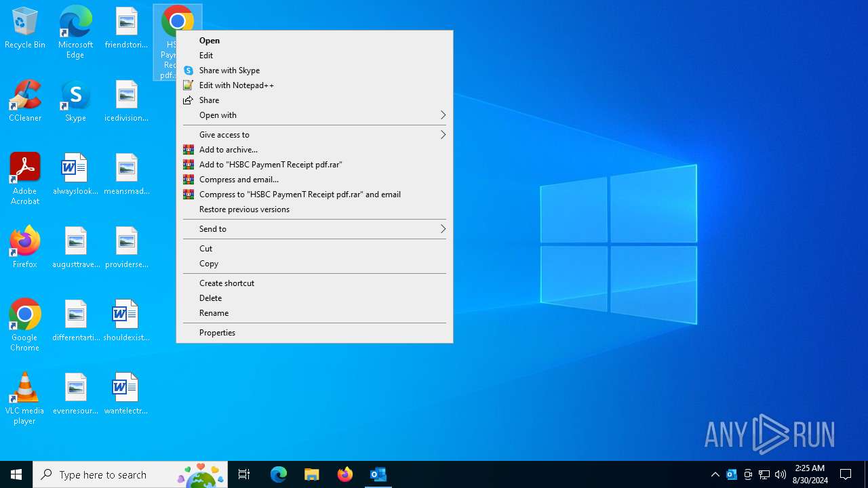Select the Firefox desktop shortcut
Viewport: 868px width, 488px height.
(x=25, y=248)
